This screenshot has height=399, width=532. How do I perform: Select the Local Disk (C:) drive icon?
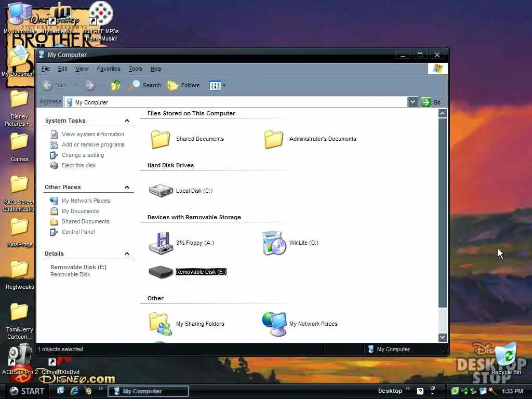(161, 191)
